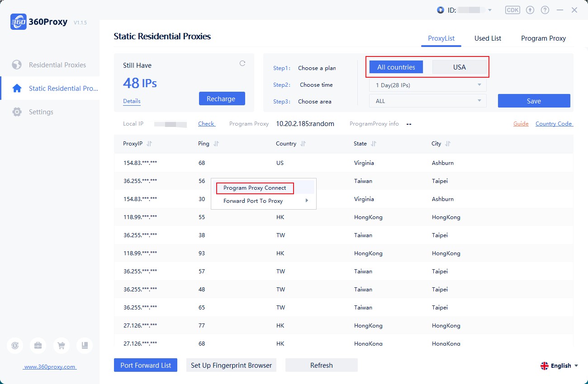588x384 pixels.
Task: Click the Ping value 57 cell
Action: (202, 272)
